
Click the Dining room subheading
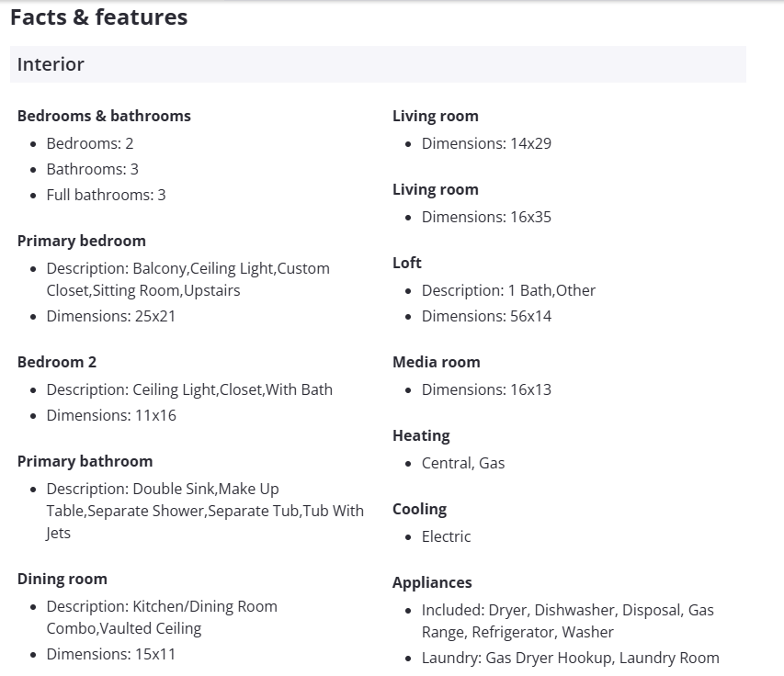62,579
